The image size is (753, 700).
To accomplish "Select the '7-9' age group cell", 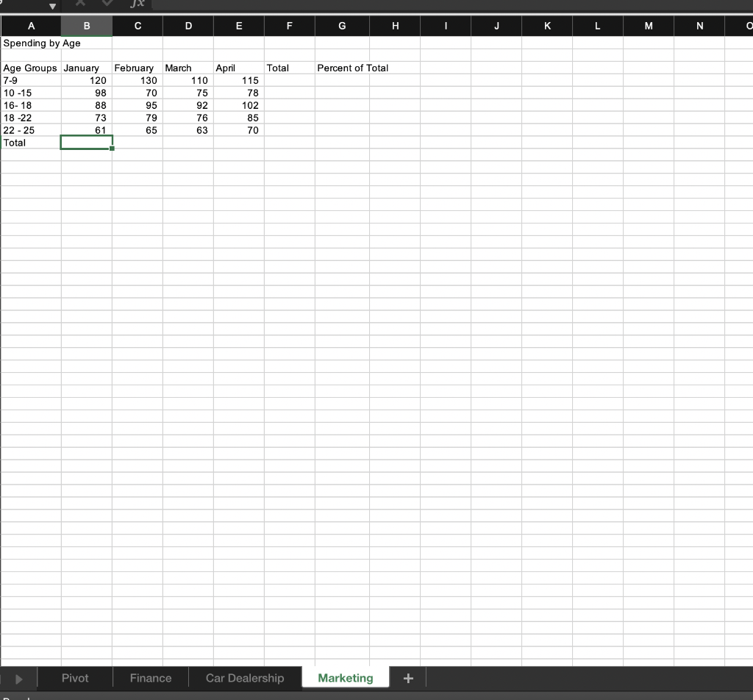I will tap(32, 81).
